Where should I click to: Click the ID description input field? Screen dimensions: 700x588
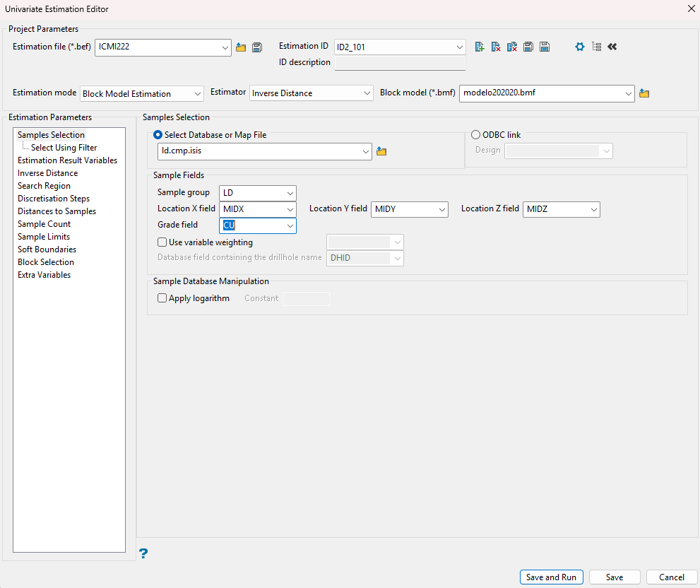pyautogui.click(x=400, y=63)
